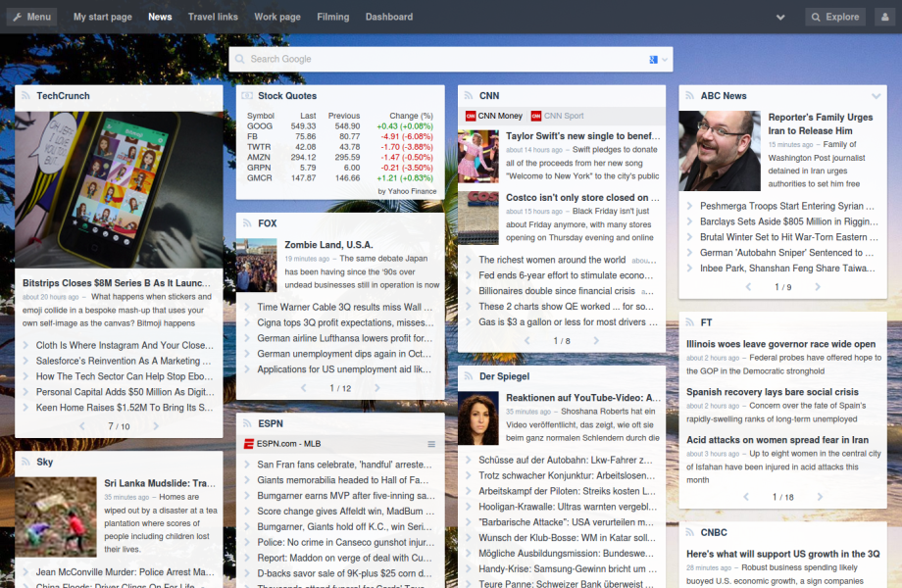
Task: Click the CNN feed RSS icon
Action: (x=469, y=95)
